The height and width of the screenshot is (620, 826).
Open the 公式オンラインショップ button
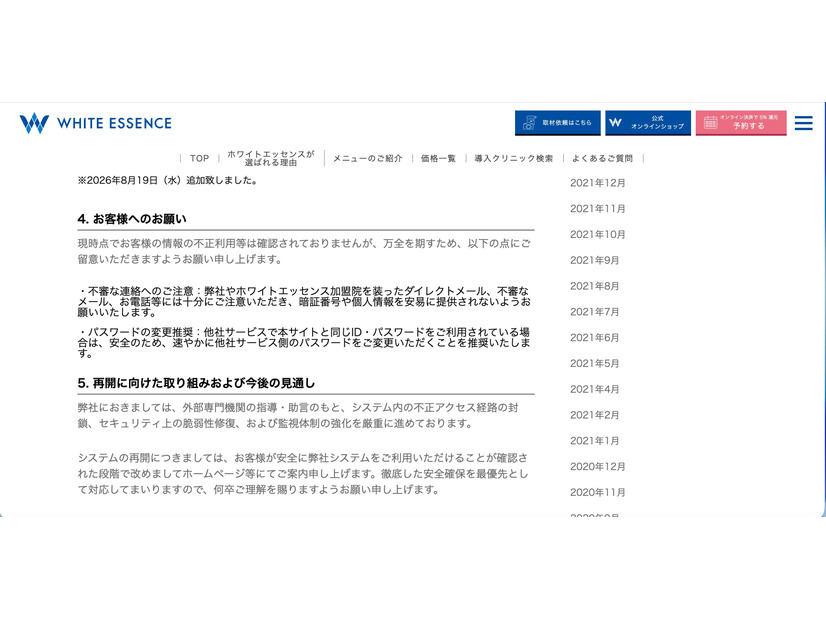(648, 123)
